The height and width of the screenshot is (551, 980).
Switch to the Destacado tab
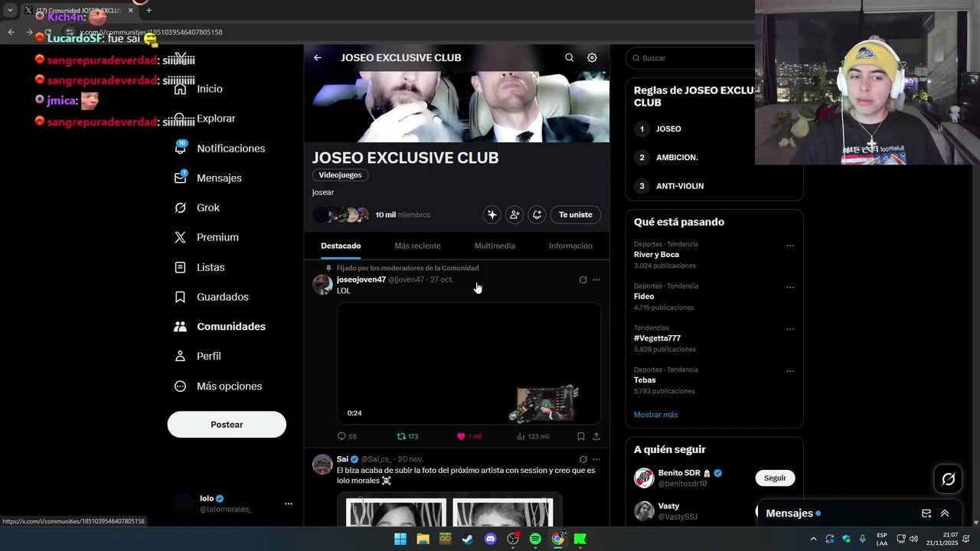[341, 246]
